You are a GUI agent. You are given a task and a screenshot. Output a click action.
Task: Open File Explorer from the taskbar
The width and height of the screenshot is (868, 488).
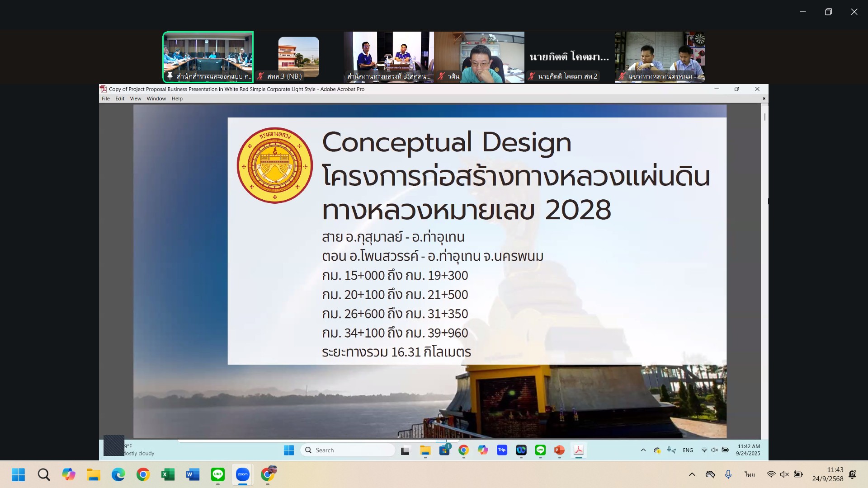click(94, 474)
